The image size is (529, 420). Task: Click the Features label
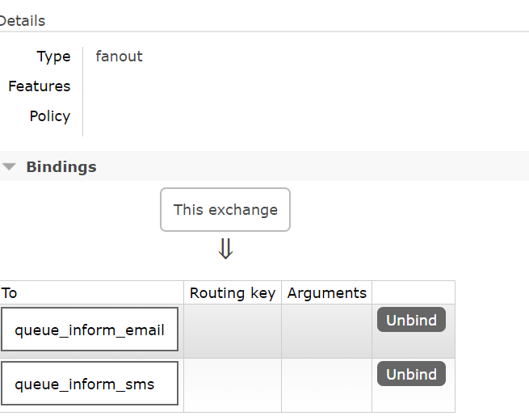pos(40,86)
